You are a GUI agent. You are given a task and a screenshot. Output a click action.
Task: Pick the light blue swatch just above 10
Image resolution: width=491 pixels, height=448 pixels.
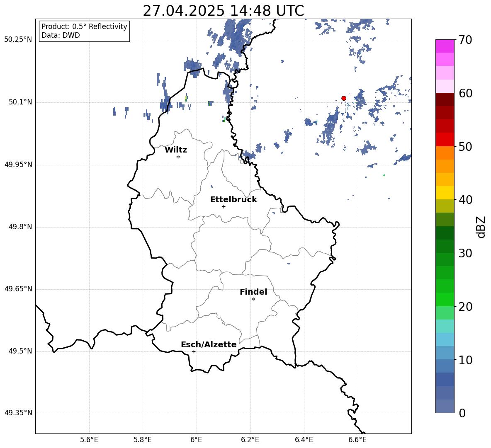point(445,353)
